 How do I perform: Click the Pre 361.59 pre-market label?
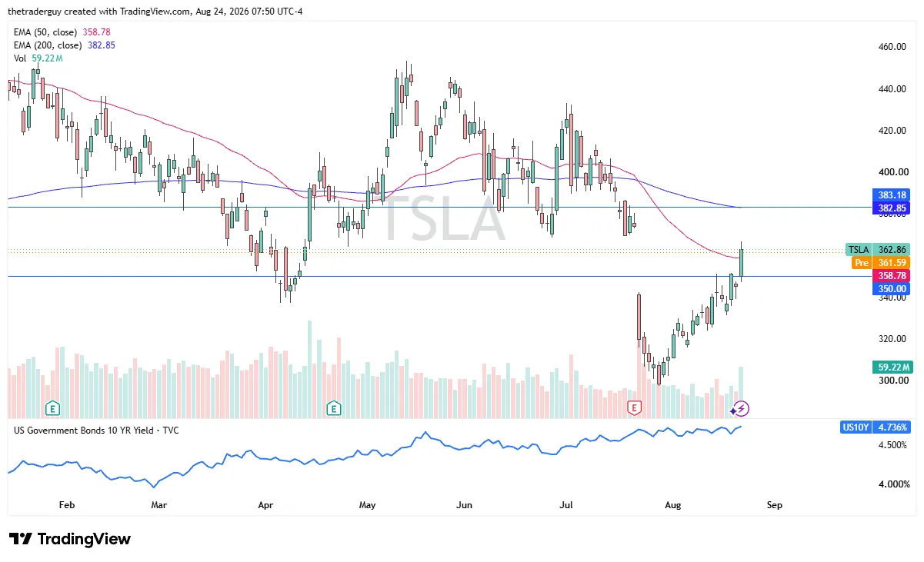882,262
